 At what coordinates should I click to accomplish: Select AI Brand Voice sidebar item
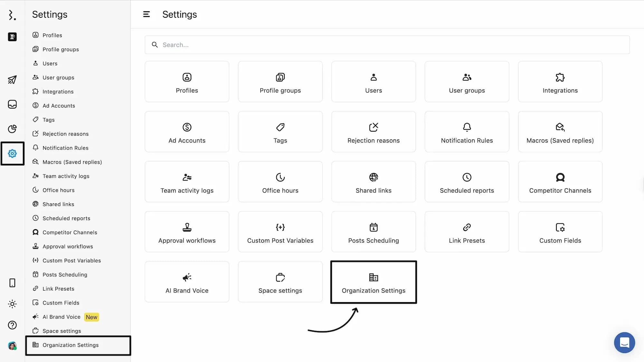click(x=62, y=317)
